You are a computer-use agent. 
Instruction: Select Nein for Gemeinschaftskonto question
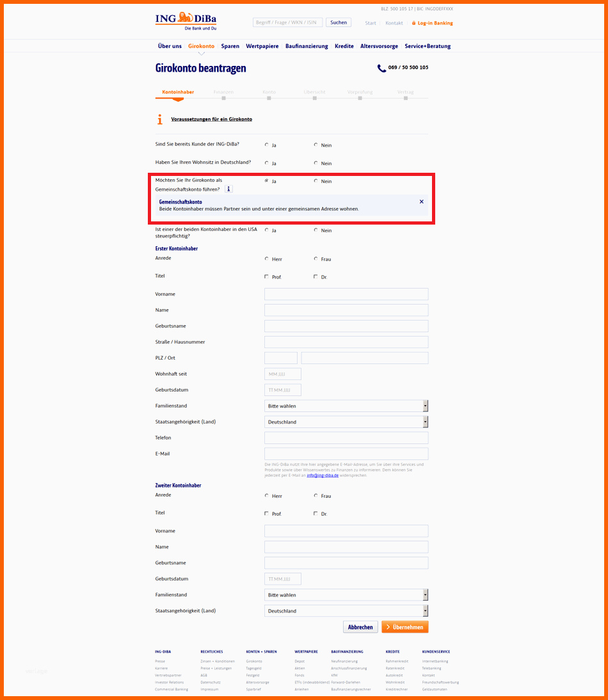[x=316, y=181]
